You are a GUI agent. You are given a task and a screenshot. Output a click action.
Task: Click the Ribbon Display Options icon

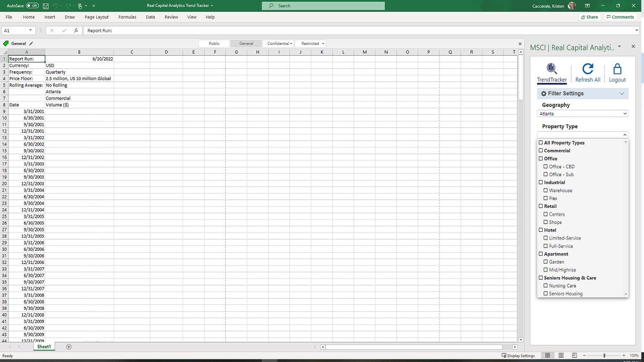[587, 6]
